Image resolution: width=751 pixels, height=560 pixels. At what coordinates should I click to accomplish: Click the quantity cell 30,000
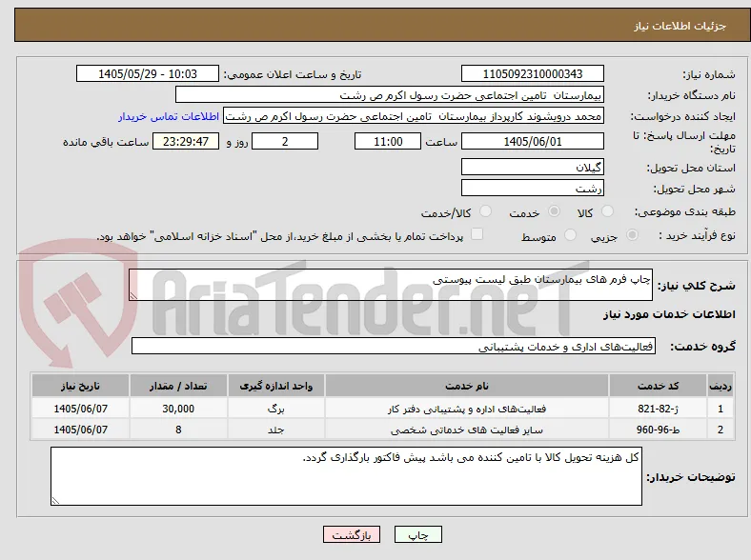[178, 409]
